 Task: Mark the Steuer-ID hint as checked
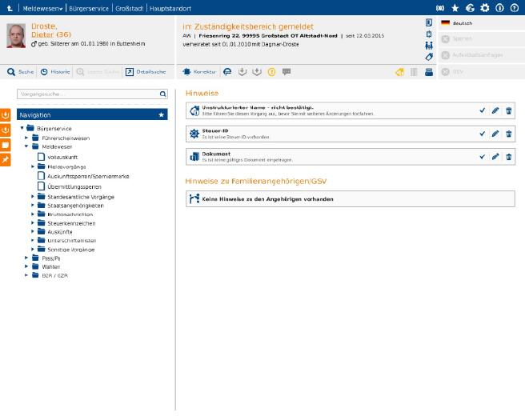coord(482,134)
